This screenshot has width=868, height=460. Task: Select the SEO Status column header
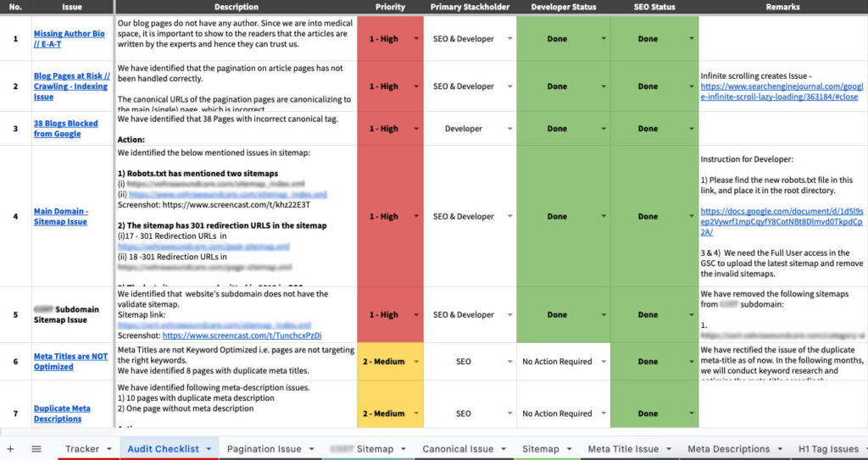(x=654, y=7)
